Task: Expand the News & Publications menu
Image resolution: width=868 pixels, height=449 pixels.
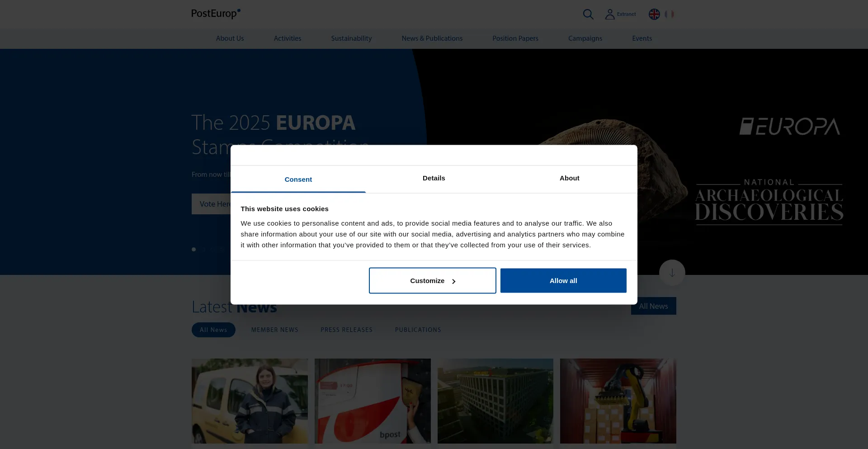Action: tap(432, 38)
